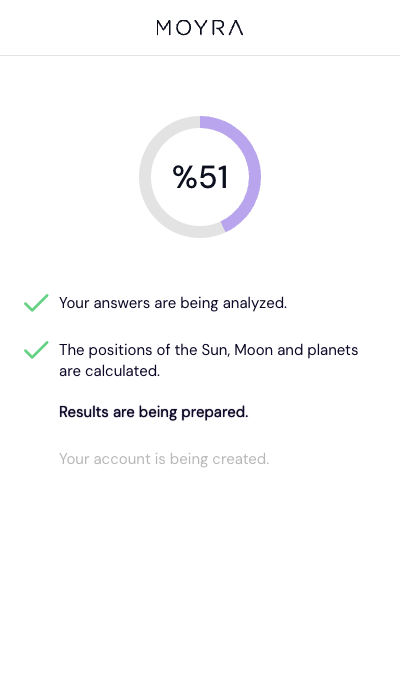Click the "are calculated." second line text
The image size is (400, 691).
click(109, 371)
